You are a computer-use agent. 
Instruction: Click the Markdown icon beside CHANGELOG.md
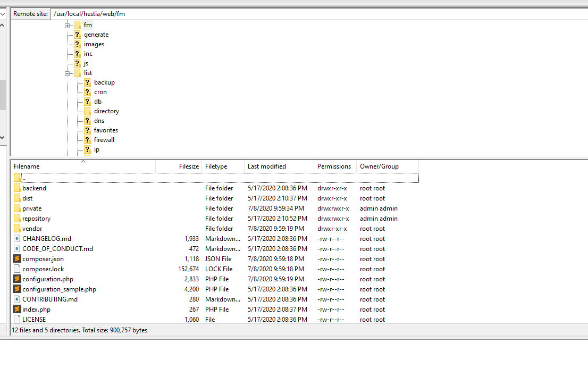coord(18,238)
